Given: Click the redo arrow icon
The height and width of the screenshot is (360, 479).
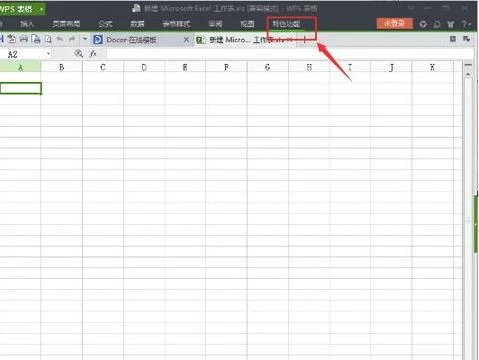Looking at the screenshot, I should pyautogui.click(x=72, y=39).
